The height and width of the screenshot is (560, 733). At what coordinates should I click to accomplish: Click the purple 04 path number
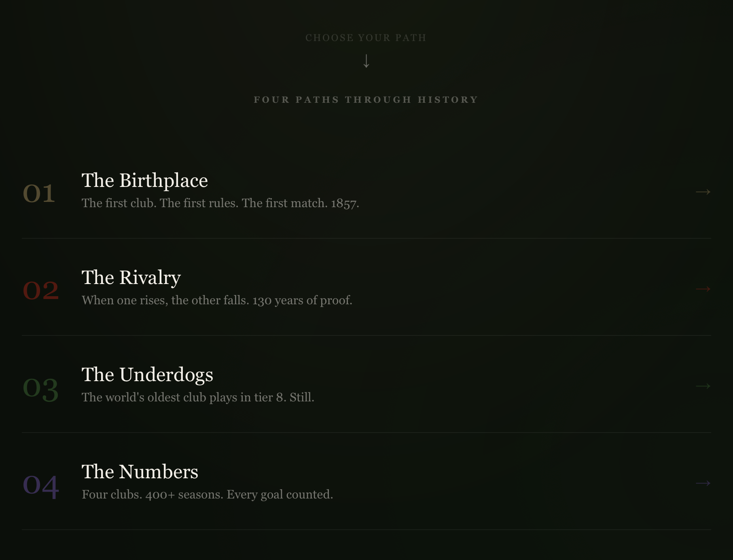click(x=40, y=486)
